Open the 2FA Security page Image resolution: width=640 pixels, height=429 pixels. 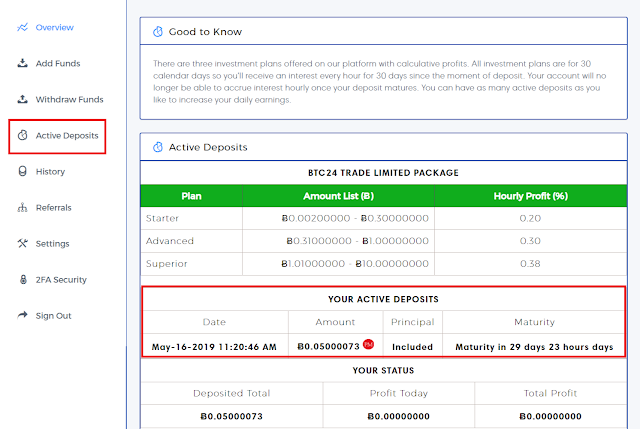[x=61, y=280]
